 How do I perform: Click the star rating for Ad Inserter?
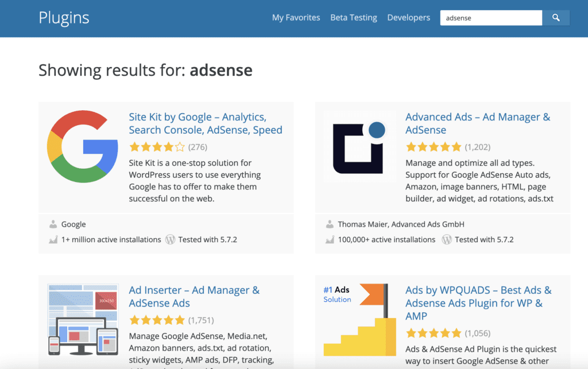157,320
